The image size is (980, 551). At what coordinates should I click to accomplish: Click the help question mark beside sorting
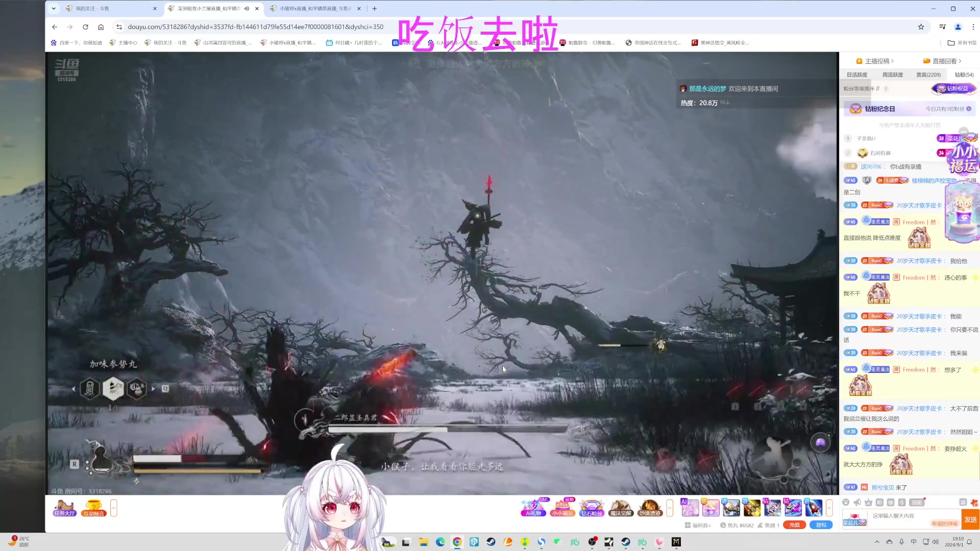(886, 89)
